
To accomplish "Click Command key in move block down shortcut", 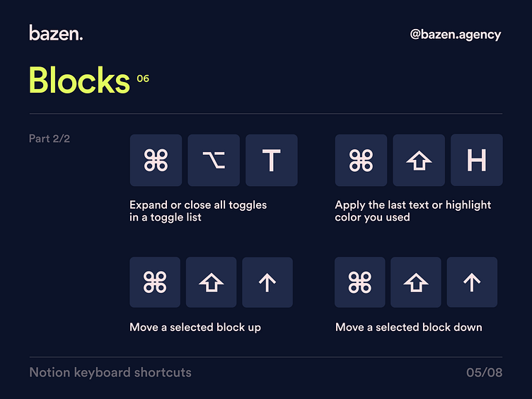I will pos(359,282).
